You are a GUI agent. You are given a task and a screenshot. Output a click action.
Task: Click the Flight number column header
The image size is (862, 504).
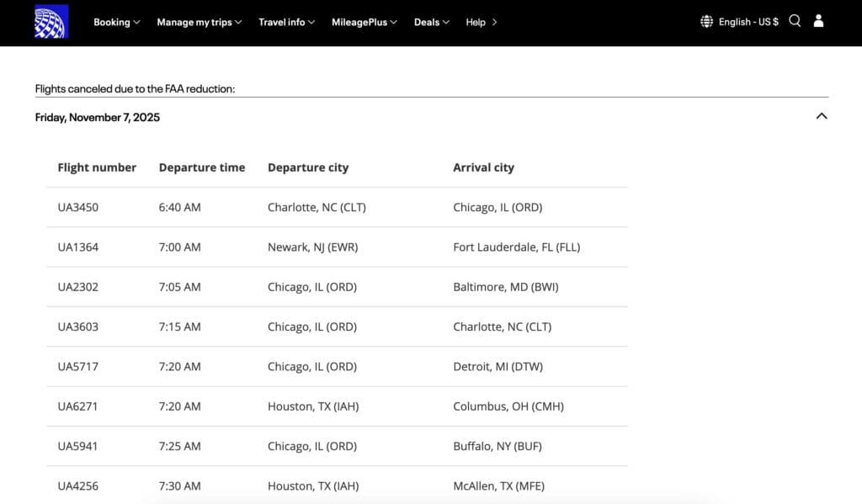(97, 167)
